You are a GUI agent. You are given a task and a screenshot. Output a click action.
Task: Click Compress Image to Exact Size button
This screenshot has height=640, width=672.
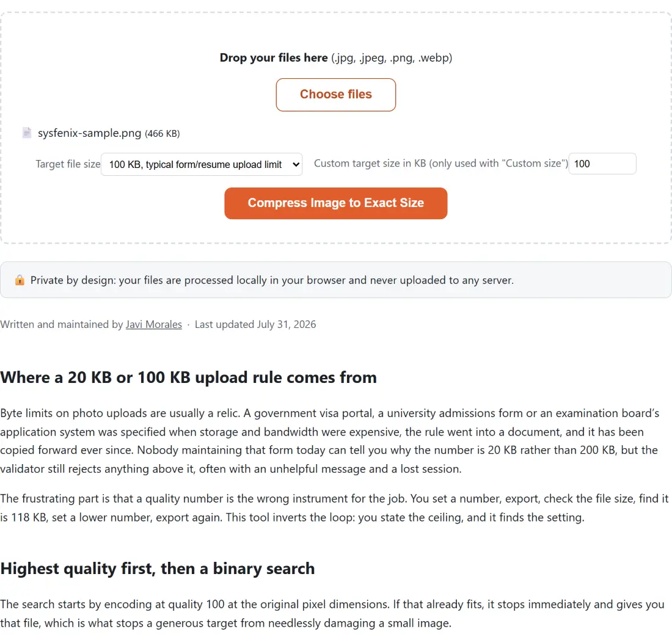[x=335, y=203]
